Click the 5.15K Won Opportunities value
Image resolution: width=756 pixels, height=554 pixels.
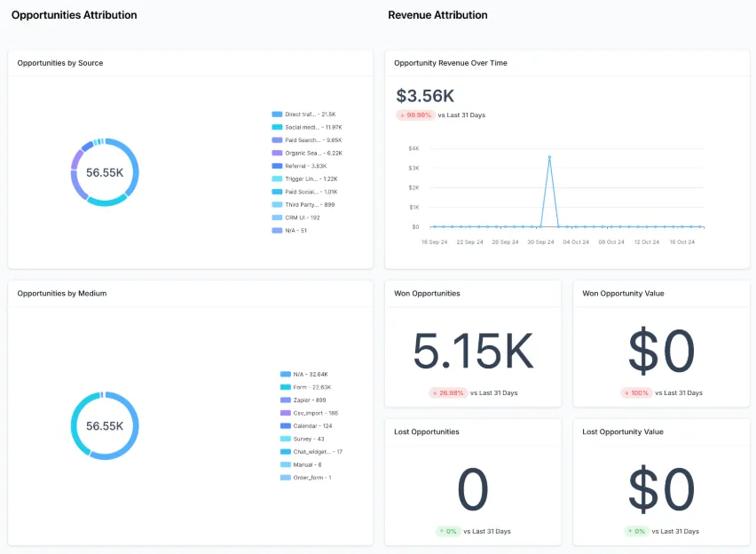click(473, 352)
